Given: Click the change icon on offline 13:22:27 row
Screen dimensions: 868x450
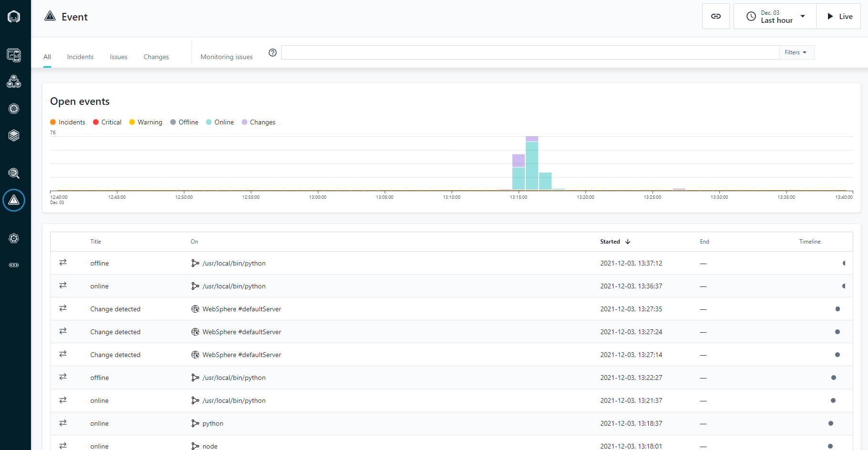Looking at the screenshot, I should point(63,377).
